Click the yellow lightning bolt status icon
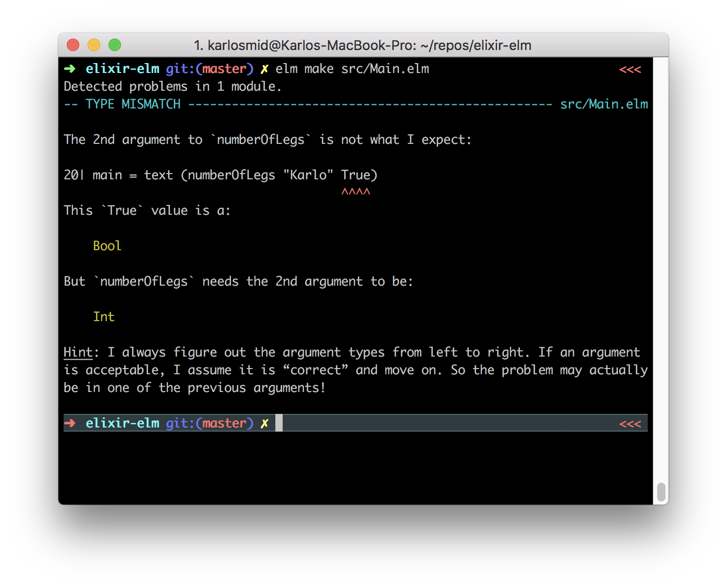This screenshot has height=588, width=727. click(x=264, y=68)
